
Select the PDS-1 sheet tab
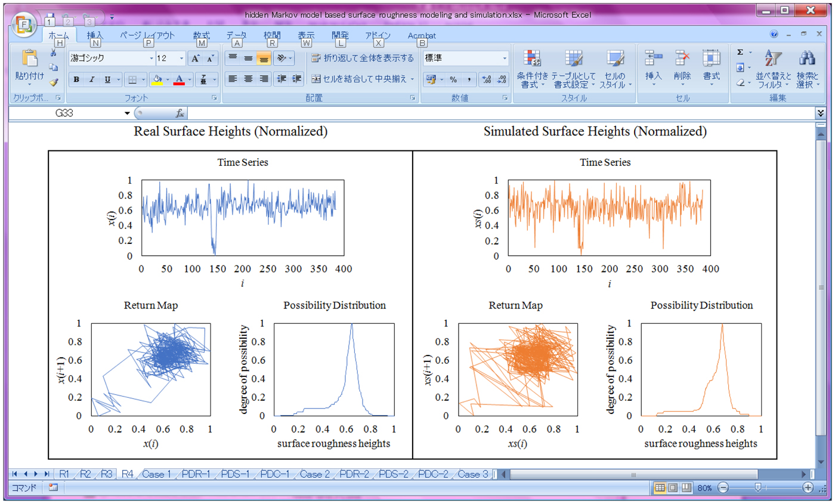[x=234, y=474]
